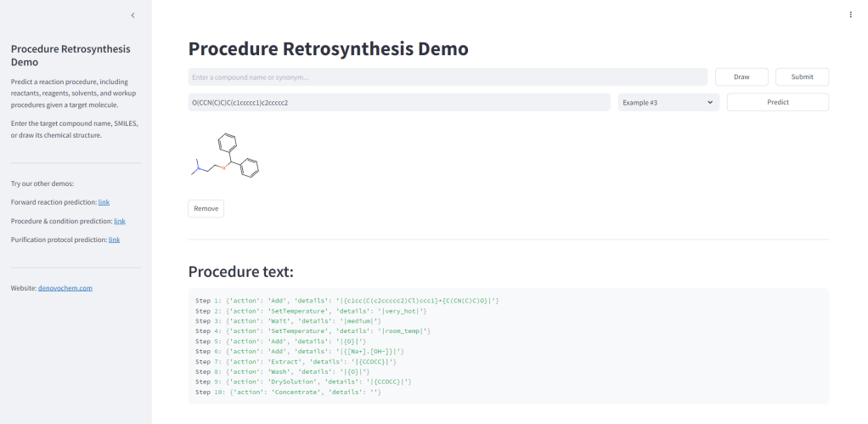Image resolution: width=868 pixels, height=424 pixels.
Task: Collapse the sidebar with the chevron arrow
Action: [132, 15]
